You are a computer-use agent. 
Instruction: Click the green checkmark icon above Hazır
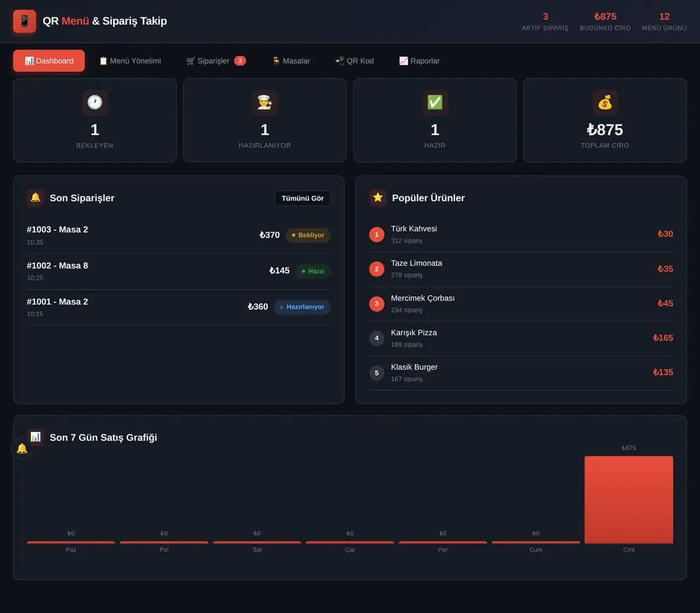pos(435,103)
